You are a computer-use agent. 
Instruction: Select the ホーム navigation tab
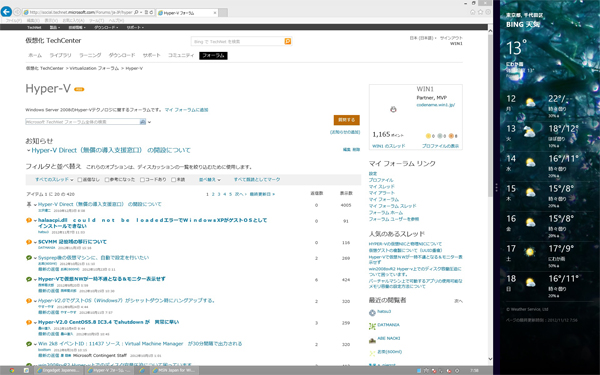point(35,55)
